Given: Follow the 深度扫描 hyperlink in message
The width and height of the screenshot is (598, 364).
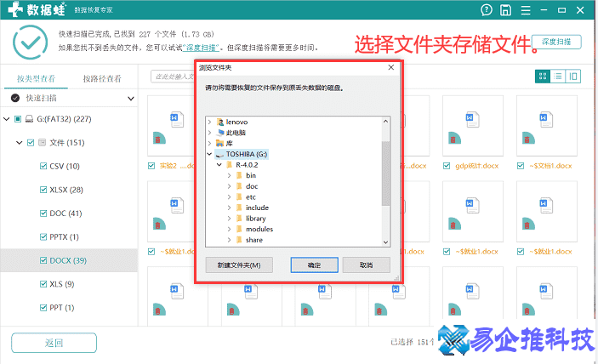Looking at the screenshot, I should point(201,48).
